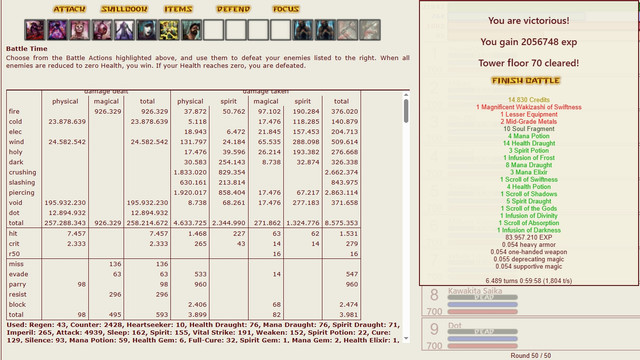Screen dimensions: 640x360
Task: Use the second blue hooded figure quickbar icon
Action: tap(325, 30)
